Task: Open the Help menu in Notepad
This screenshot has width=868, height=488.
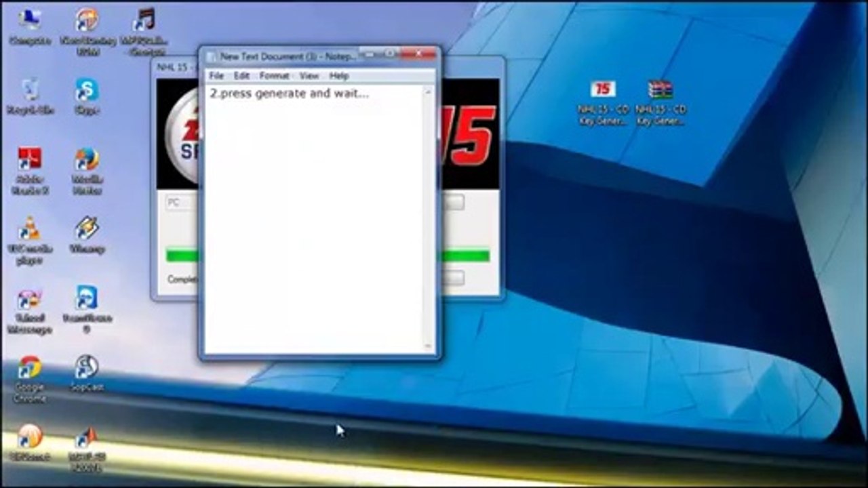Action: [339, 76]
